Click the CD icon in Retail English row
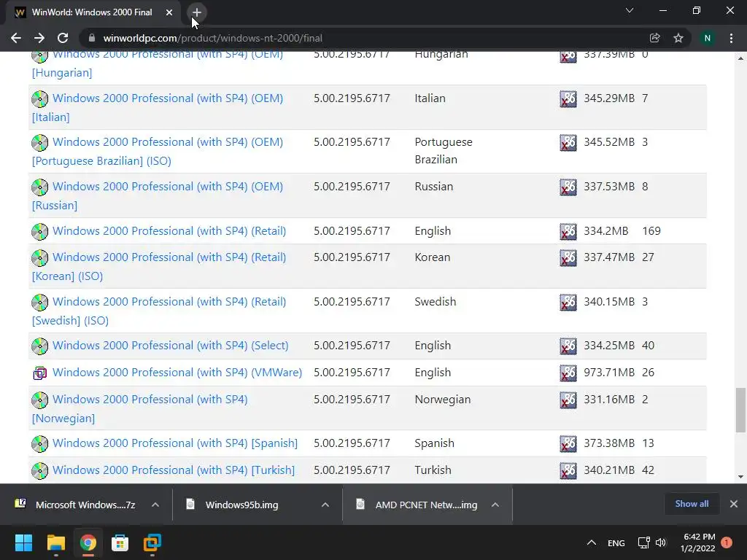This screenshot has height=560, width=747. 40,232
